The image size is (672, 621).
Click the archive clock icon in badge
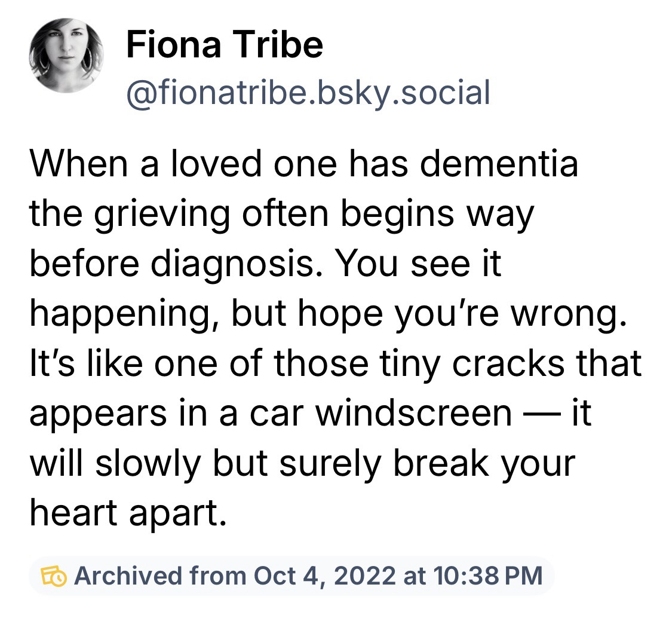pos(54,576)
